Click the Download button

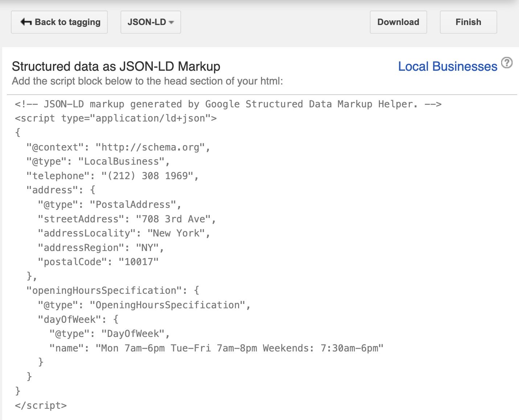[x=398, y=22]
